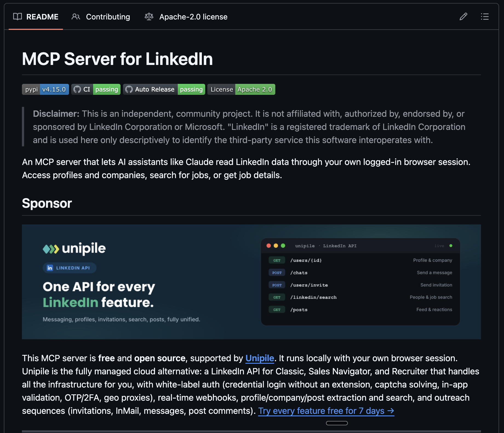Open the README outline list icon
Image resolution: width=504 pixels, height=433 pixels.
(485, 17)
